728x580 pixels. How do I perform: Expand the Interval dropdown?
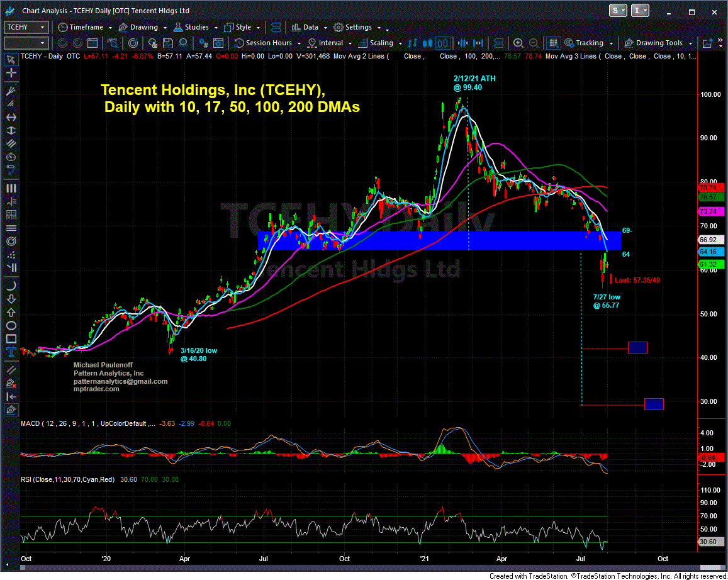[x=350, y=43]
